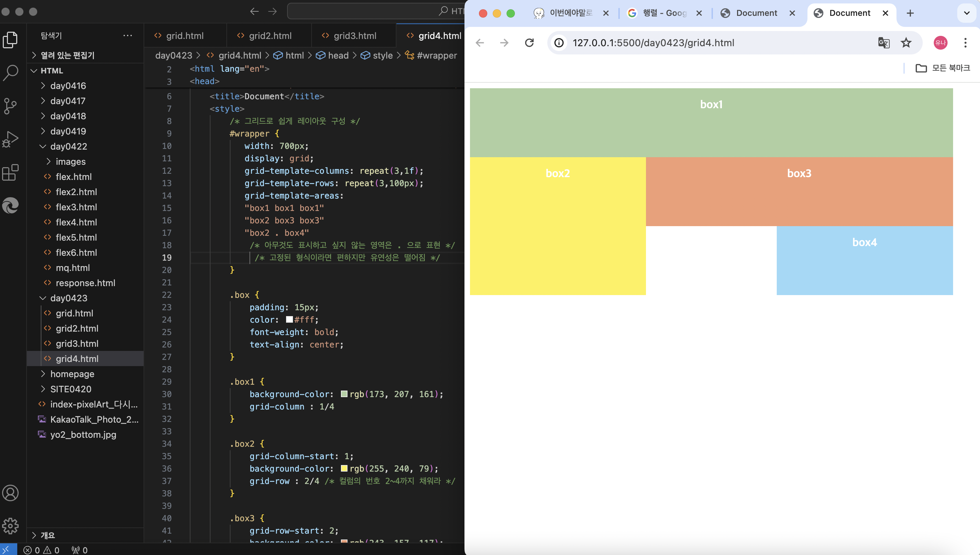Expand the 개요 outline section
Image resolution: width=980 pixels, height=555 pixels.
pos(48,535)
